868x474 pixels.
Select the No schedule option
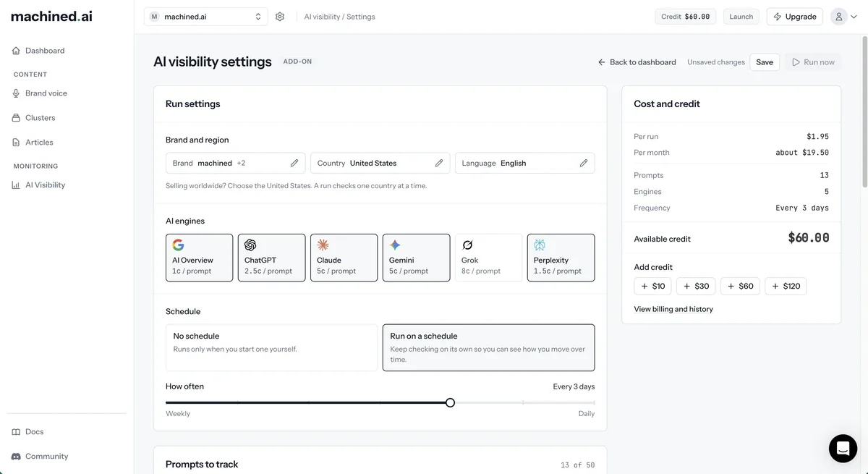(x=271, y=347)
